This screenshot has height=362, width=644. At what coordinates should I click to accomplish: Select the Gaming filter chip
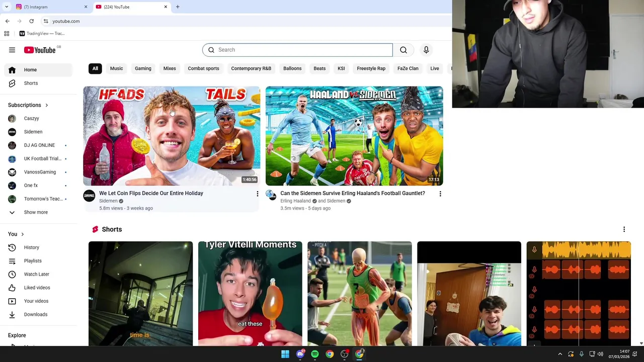pyautogui.click(x=143, y=68)
